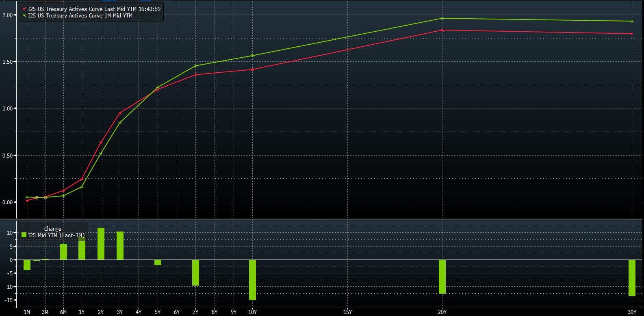Screen dimensions: 644x316
Task: Click the 10Y change bar
Action: pyautogui.click(x=252, y=280)
